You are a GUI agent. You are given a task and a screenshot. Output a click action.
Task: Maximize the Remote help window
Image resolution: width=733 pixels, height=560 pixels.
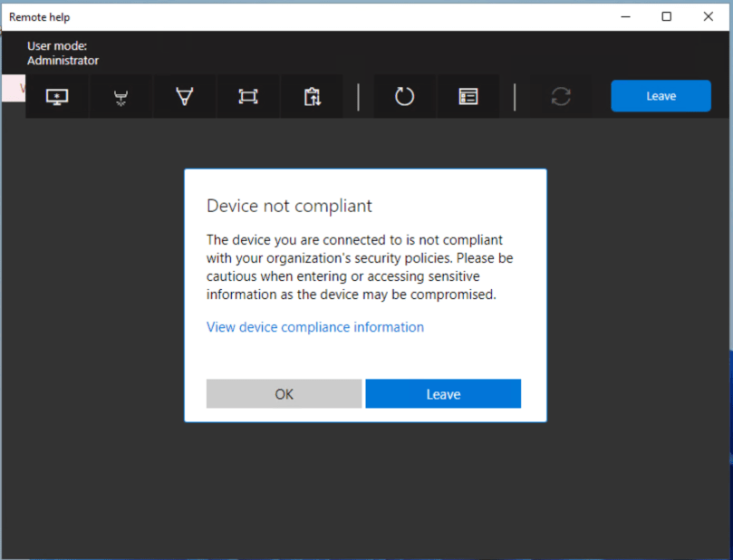click(667, 16)
